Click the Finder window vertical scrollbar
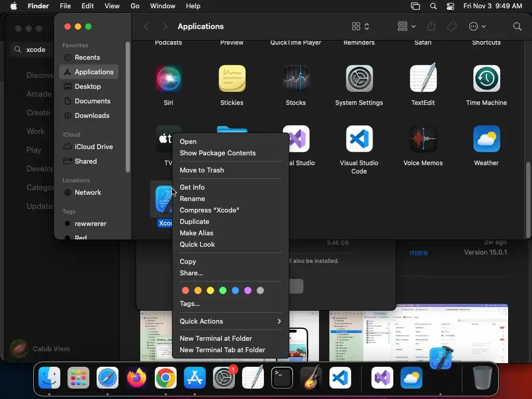 (528, 200)
